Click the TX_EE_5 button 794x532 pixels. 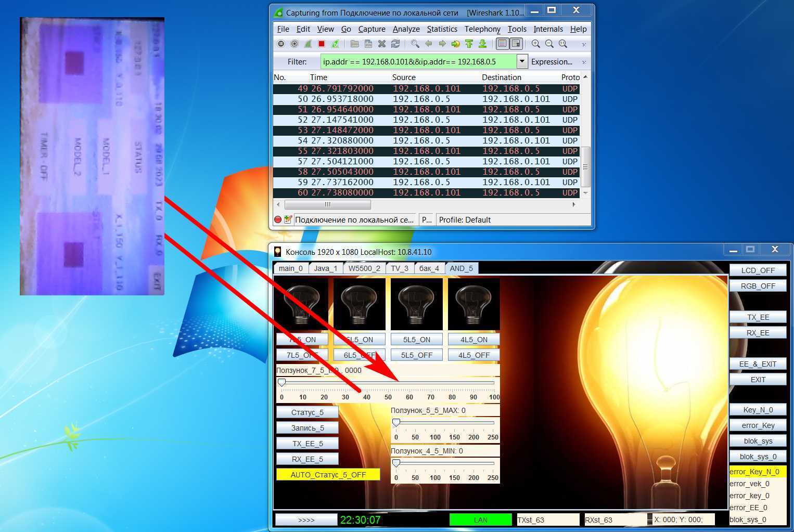tap(307, 444)
